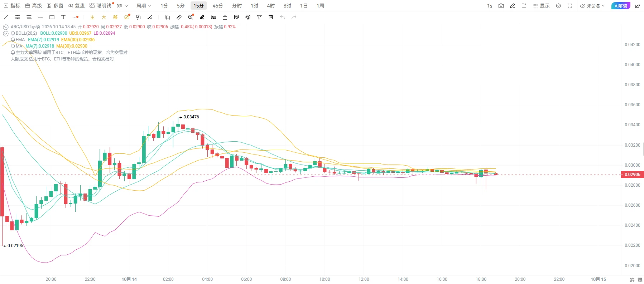Toggle the 主 main indicator marker

click(x=92, y=17)
